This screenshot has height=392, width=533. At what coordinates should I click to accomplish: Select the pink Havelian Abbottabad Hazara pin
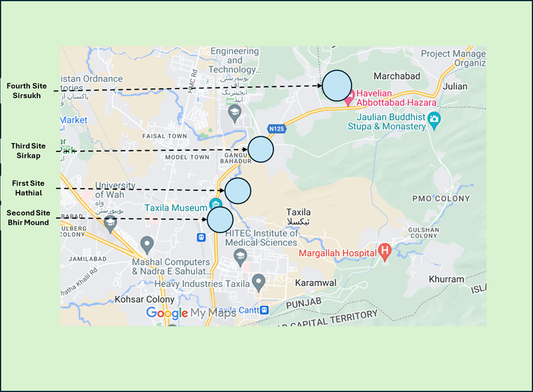pos(350,97)
